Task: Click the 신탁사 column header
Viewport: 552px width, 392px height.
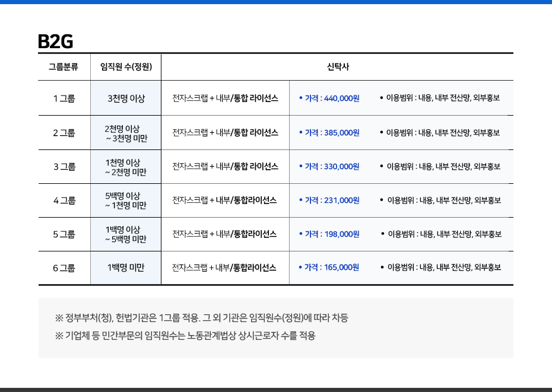Action: coord(338,67)
